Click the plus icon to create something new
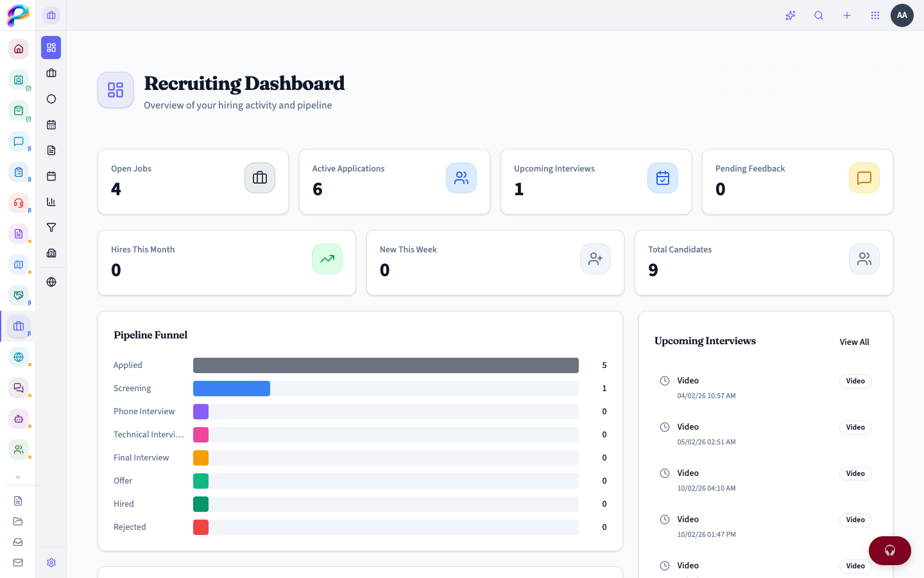 [847, 15]
